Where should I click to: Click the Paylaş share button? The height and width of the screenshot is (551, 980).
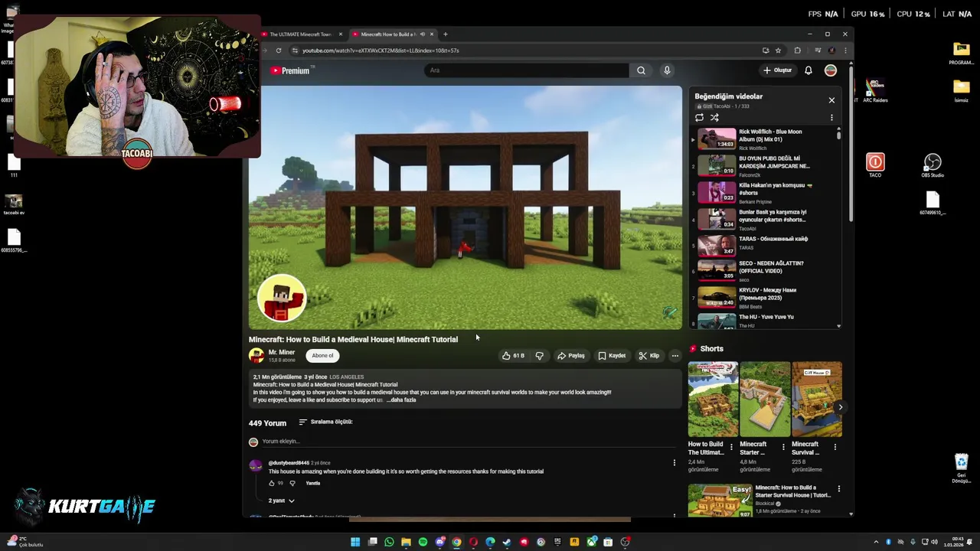tap(571, 356)
